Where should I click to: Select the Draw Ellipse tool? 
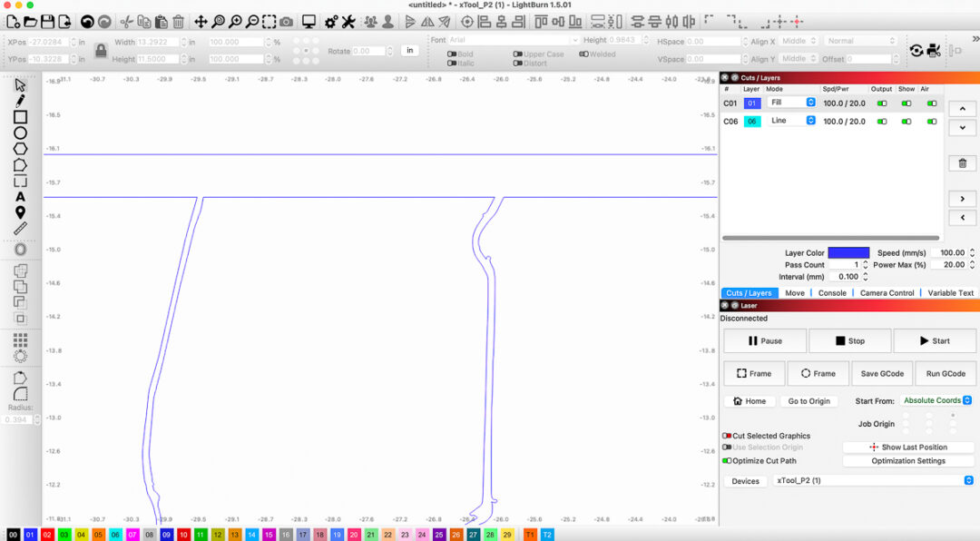point(20,133)
